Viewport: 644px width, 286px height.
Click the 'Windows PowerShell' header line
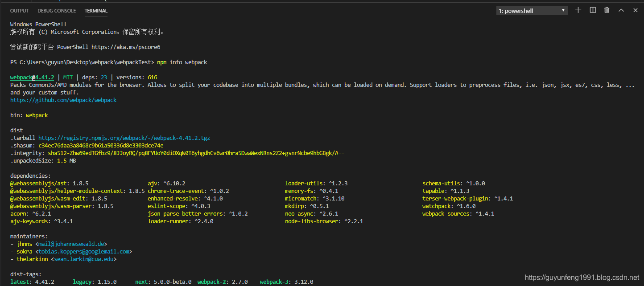coord(38,25)
